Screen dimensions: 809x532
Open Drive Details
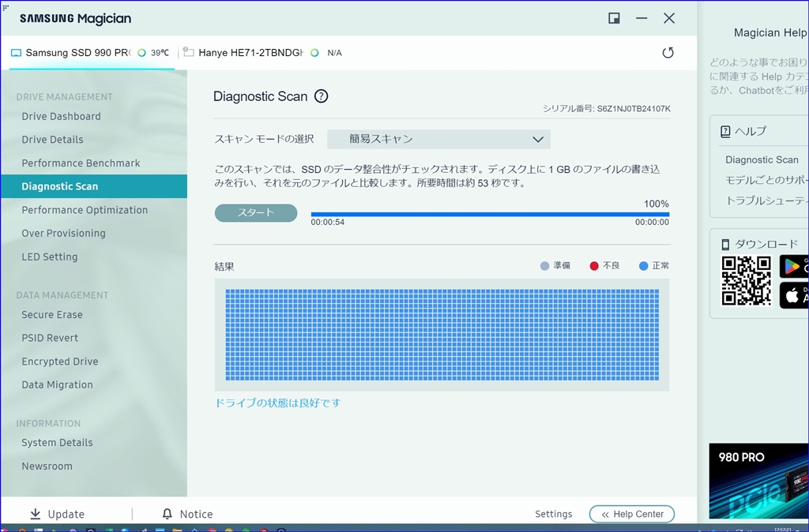[x=52, y=139]
